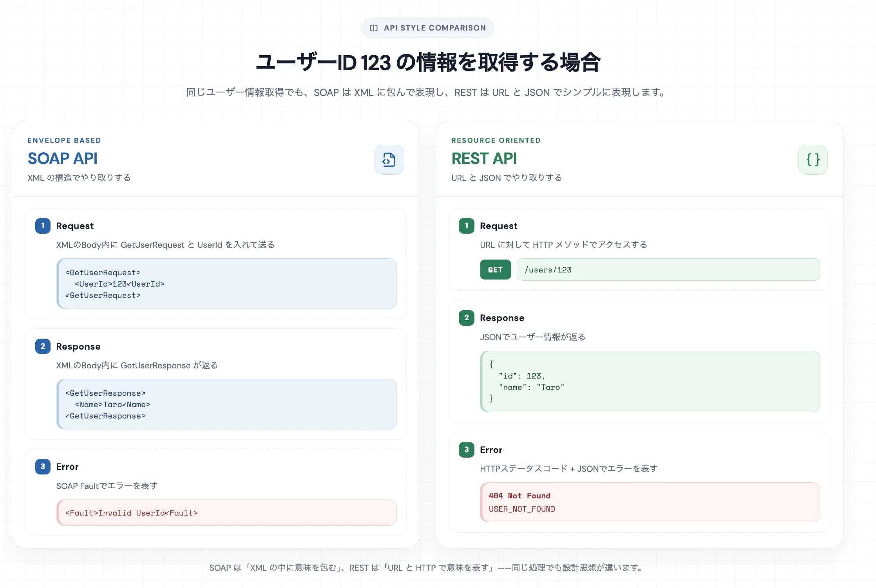Click the GetUserRequest XML code block
This screenshot has width=876, height=588.
tap(226, 283)
